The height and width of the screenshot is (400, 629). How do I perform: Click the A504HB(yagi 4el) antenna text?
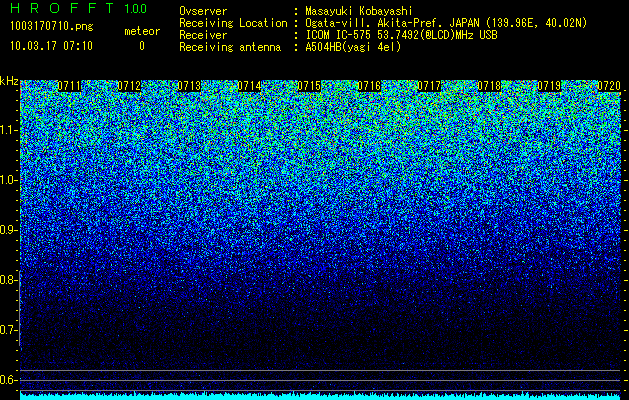(x=353, y=47)
